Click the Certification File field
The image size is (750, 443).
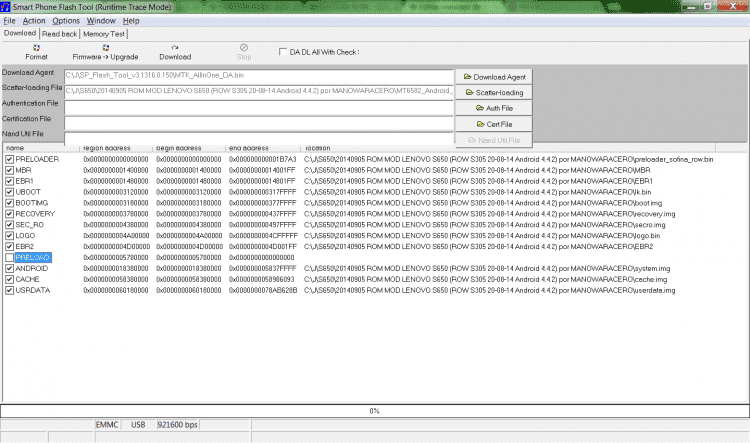tap(259, 123)
